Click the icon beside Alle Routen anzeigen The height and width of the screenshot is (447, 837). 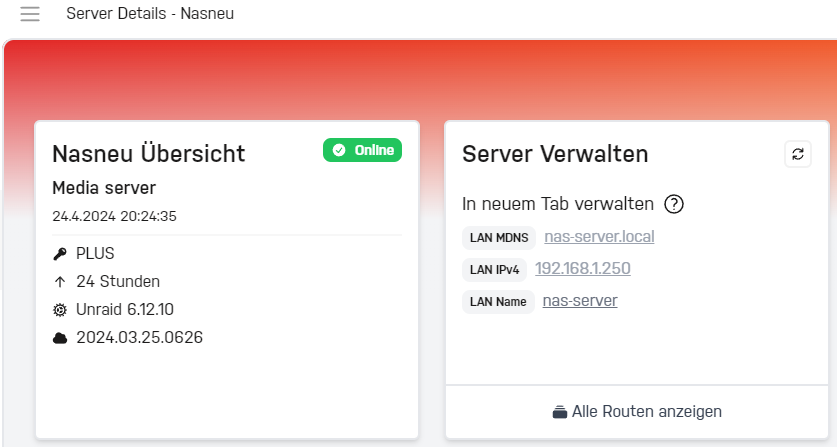(x=559, y=412)
